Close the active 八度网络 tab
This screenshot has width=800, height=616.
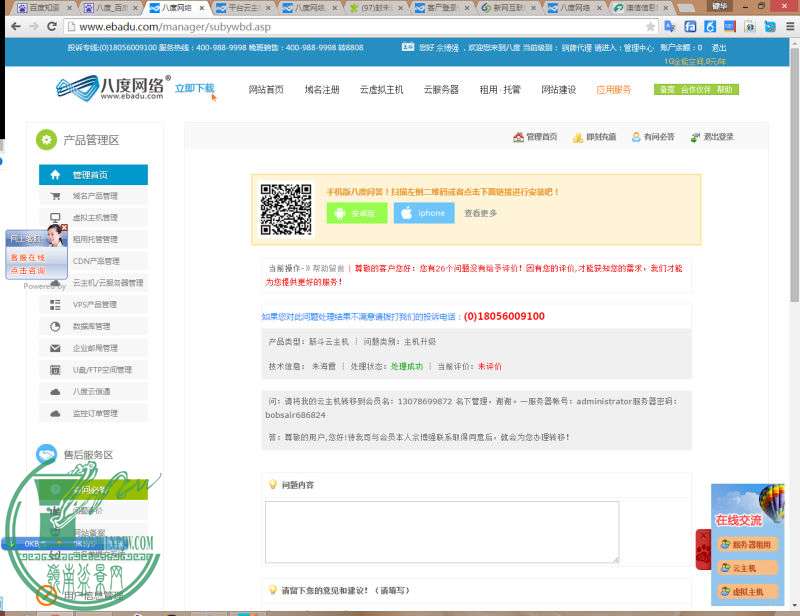202,8
